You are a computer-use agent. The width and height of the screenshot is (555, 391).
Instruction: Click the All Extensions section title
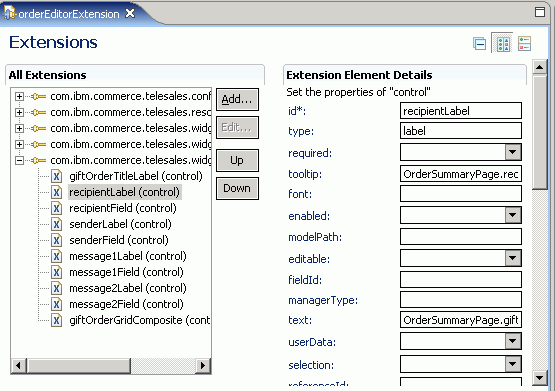[47, 75]
